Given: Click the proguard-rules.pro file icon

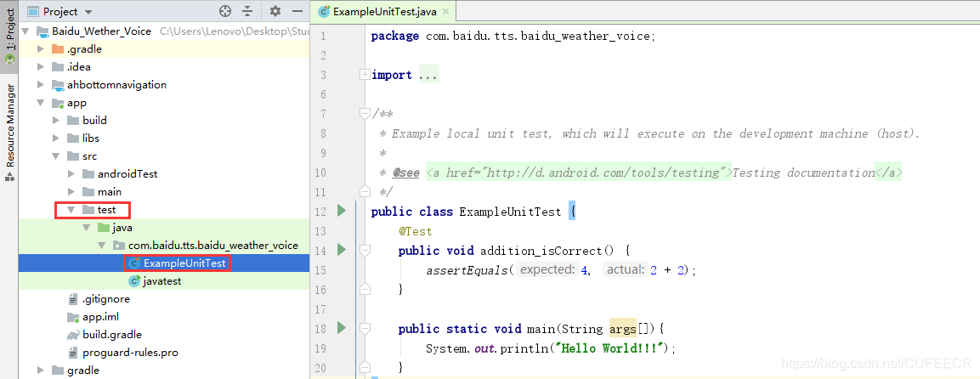Looking at the screenshot, I should click(73, 353).
